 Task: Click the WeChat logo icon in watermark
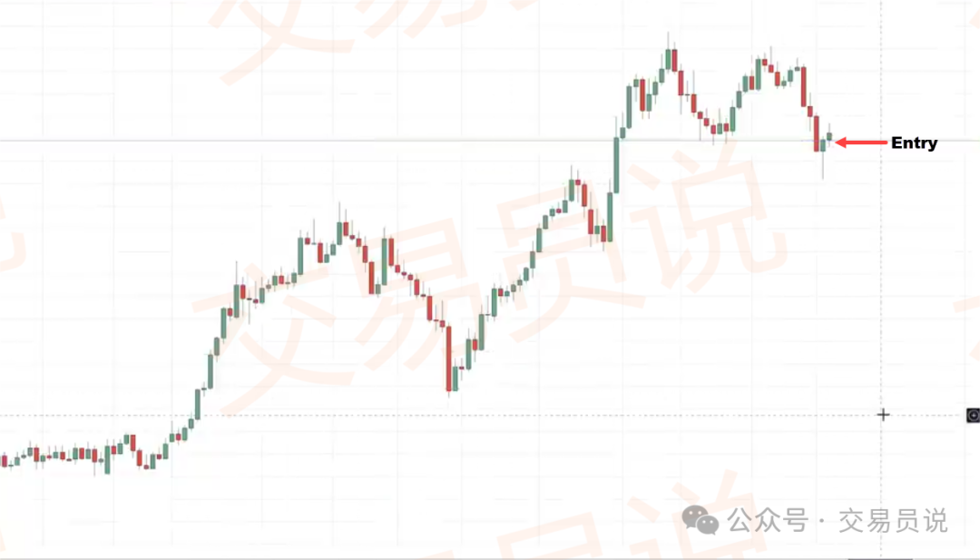click(x=700, y=520)
